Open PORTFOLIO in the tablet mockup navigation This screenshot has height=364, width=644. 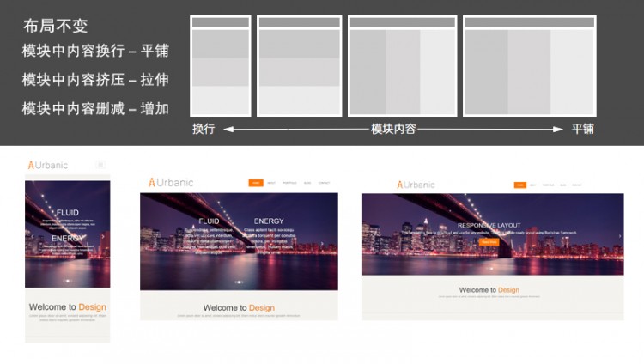[289, 183]
